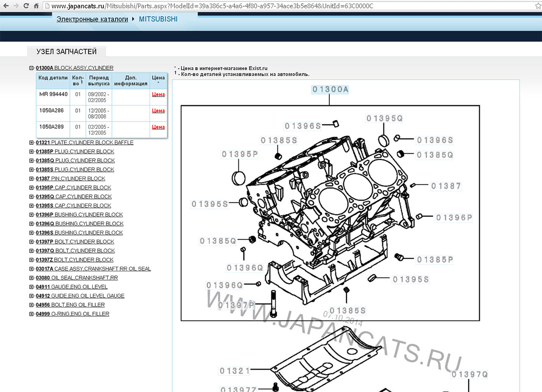This screenshot has height=392, width=542.
Task: Open the Цена link for MR 994440
Action: tap(158, 94)
